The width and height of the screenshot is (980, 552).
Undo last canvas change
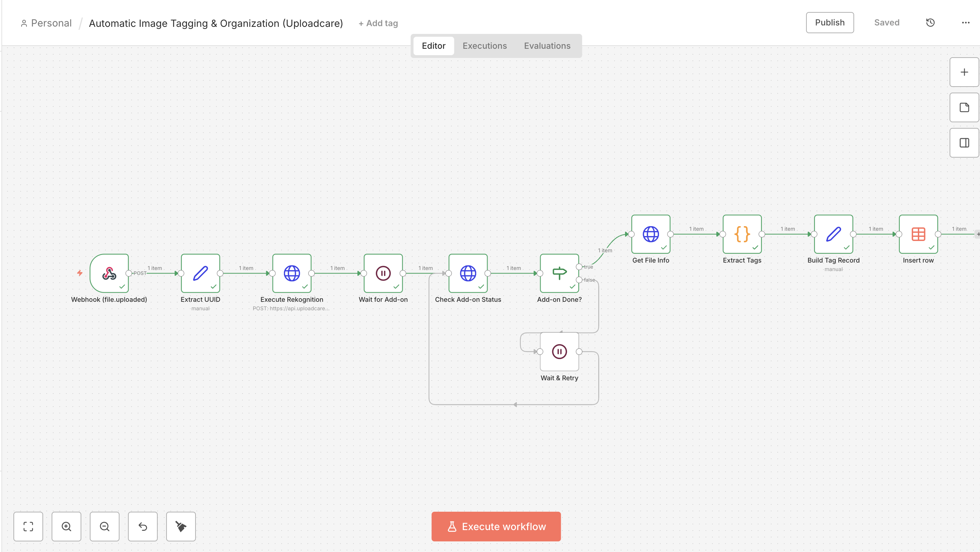(143, 527)
